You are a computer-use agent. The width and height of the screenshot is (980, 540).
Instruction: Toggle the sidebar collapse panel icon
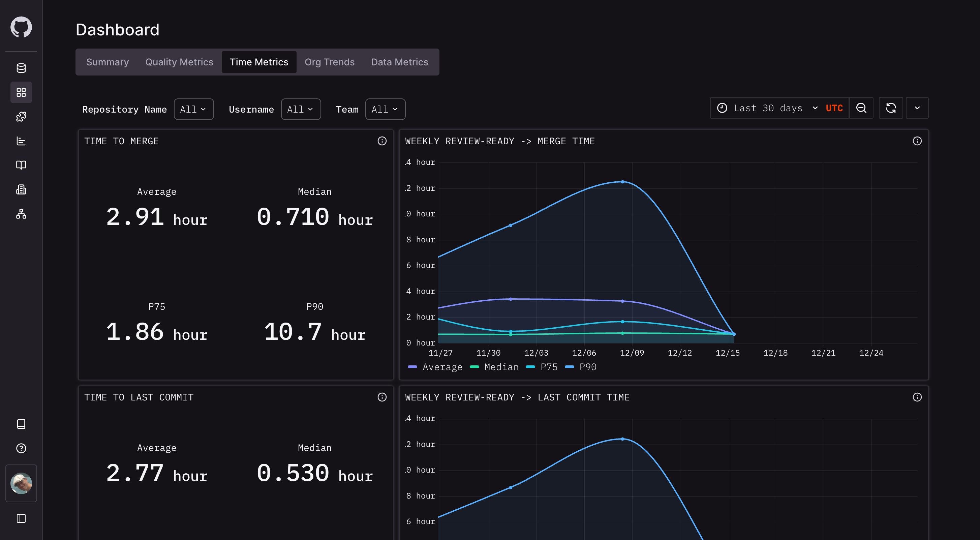[21, 518]
